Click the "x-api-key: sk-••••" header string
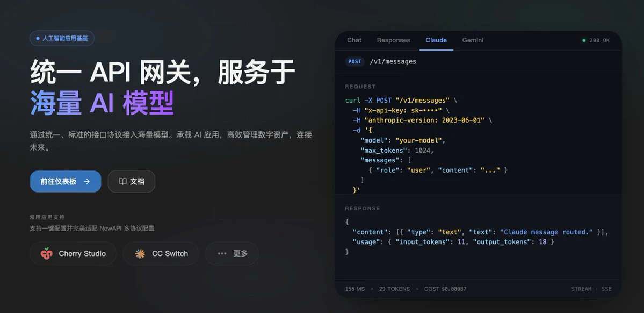This screenshot has width=644, height=313. pyautogui.click(x=403, y=111)
